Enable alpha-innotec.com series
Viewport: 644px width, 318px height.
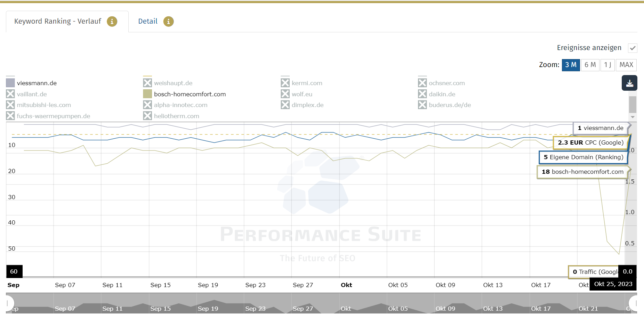pos(147,105)
